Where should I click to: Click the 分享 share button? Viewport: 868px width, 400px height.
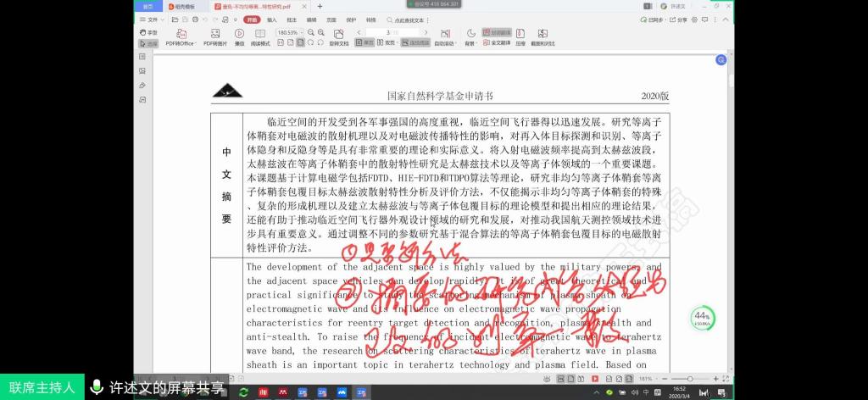(681, 19)
